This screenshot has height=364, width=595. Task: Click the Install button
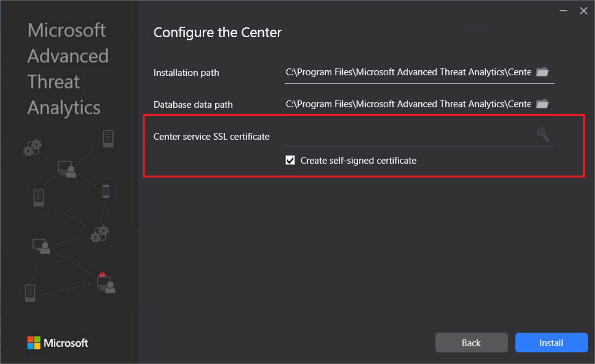[x=551, y=342]
